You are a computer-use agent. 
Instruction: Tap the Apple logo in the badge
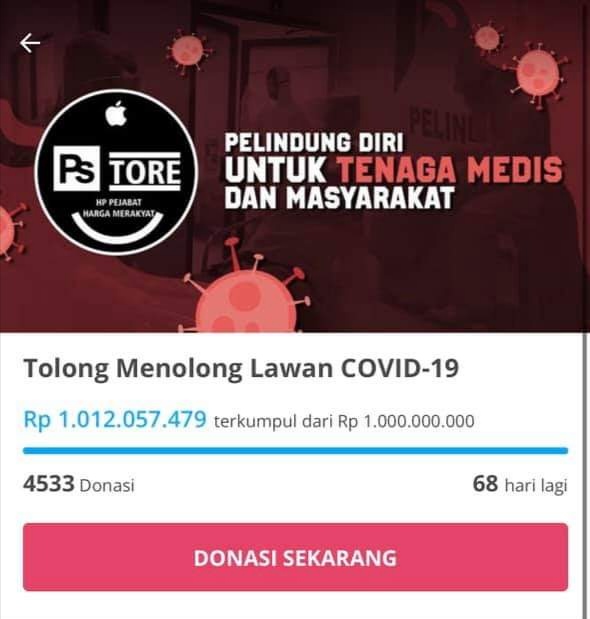tap(116, 114)
